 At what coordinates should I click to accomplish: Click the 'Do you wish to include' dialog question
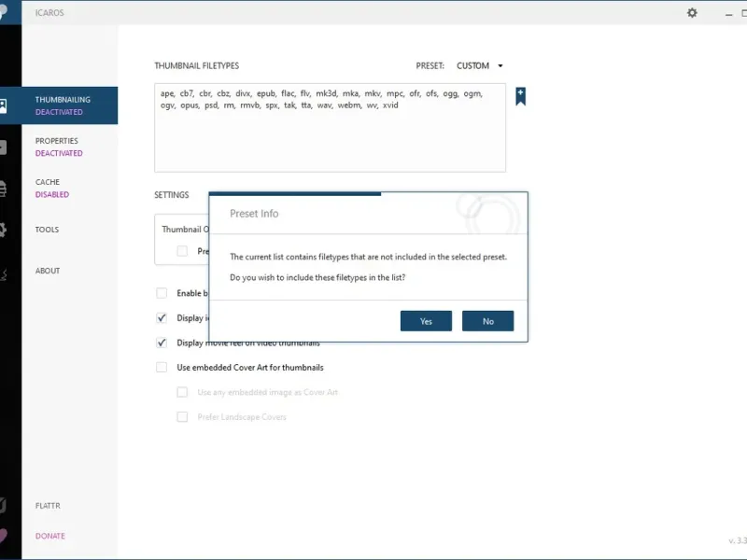317,277
